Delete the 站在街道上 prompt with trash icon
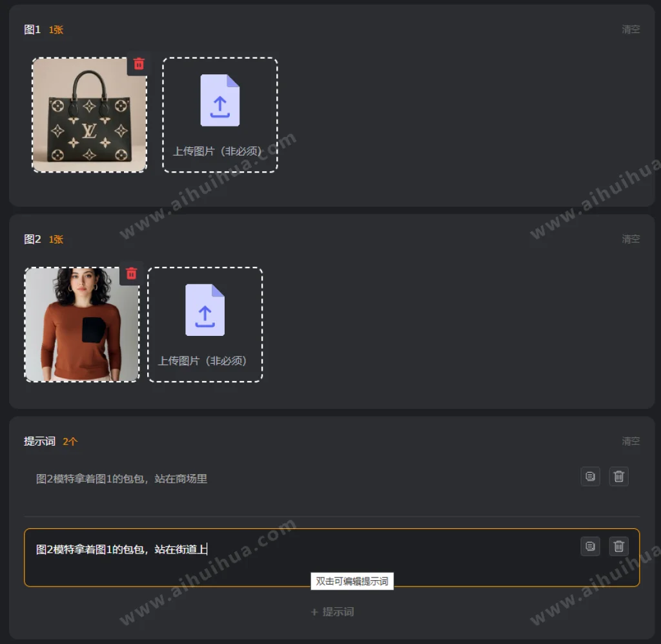This screenshot has width=661, height=644. point(619,546)
